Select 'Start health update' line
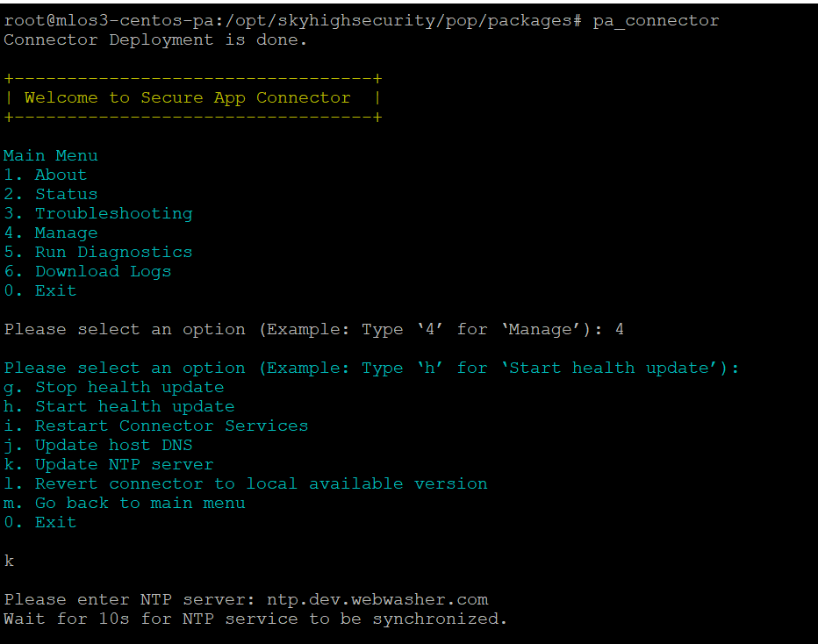This screenshot has height=644, width=818. pos(118,406)
